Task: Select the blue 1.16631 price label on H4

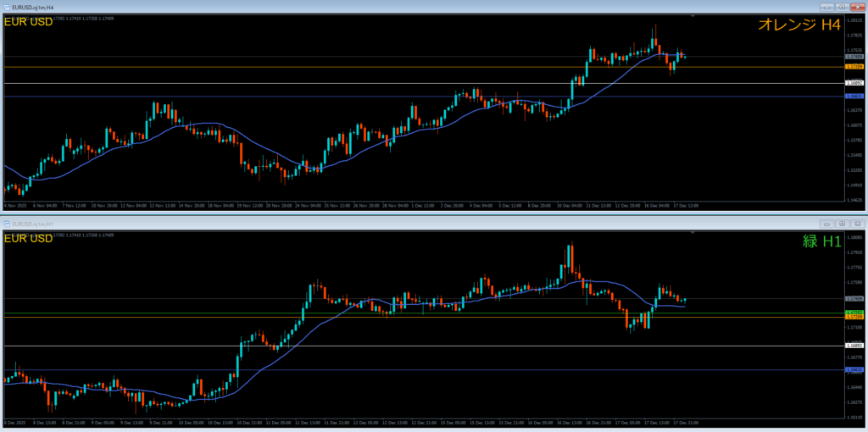Action: coord(854,97)
